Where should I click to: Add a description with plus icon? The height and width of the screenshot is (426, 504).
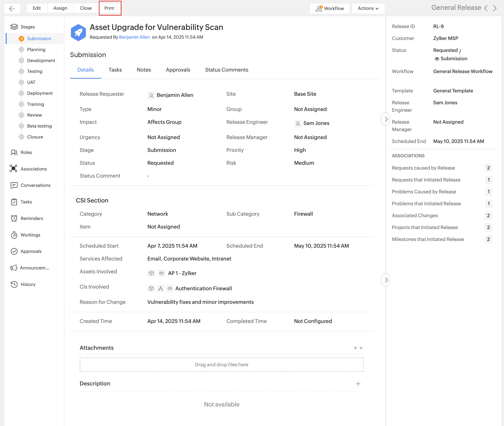click(x=358, y=384)
